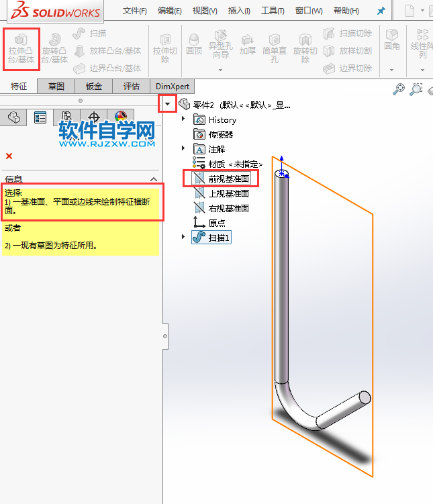The width and height of the screenshot is (433, 504).
Task: Click the 扫描 sweep boss tool
Action: point(90,34)
